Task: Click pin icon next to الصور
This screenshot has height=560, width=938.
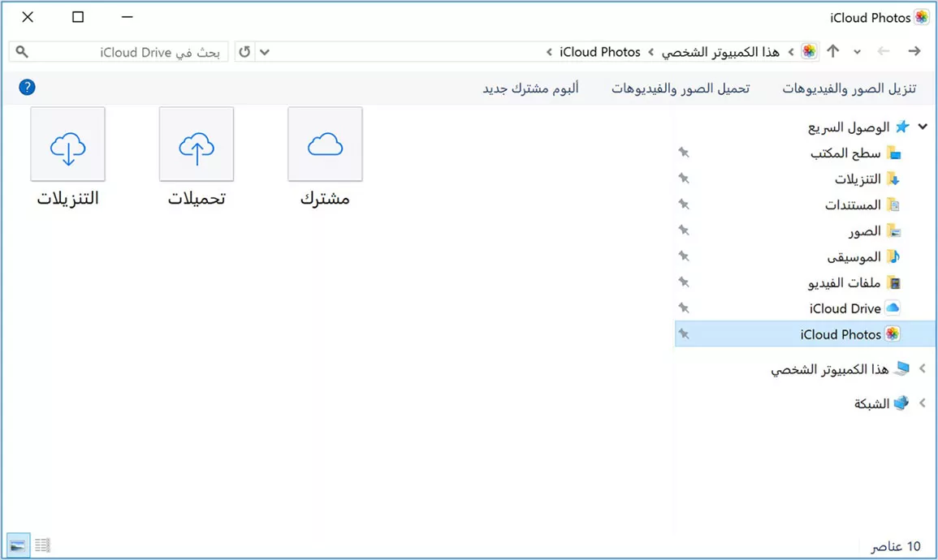Action: pos(684,230)
